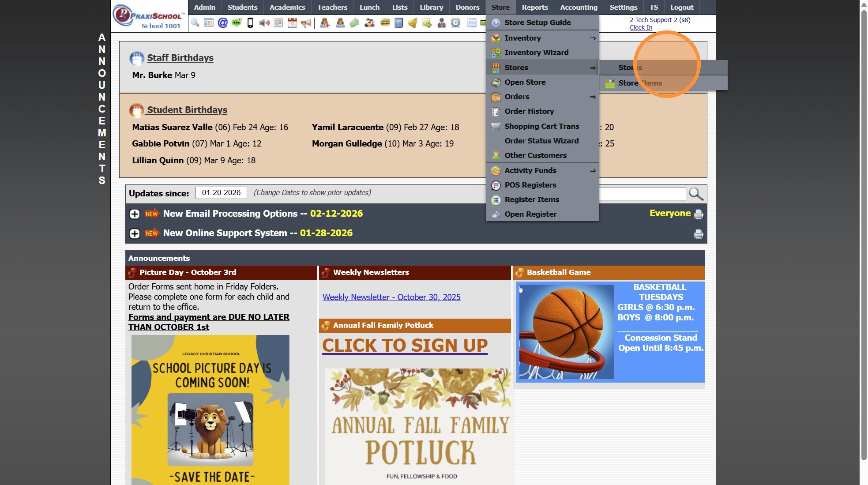Open Weekly Newsletter October 30 link

(x=391, y=297)
